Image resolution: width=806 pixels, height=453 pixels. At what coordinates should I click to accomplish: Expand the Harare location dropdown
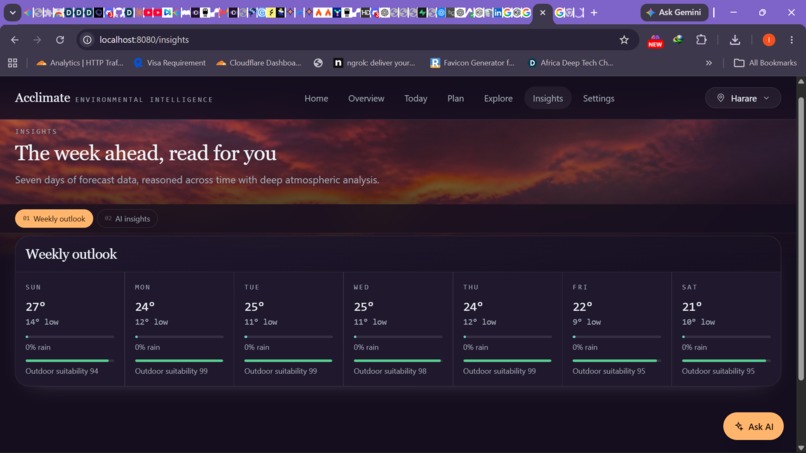[x=743, y=98]
